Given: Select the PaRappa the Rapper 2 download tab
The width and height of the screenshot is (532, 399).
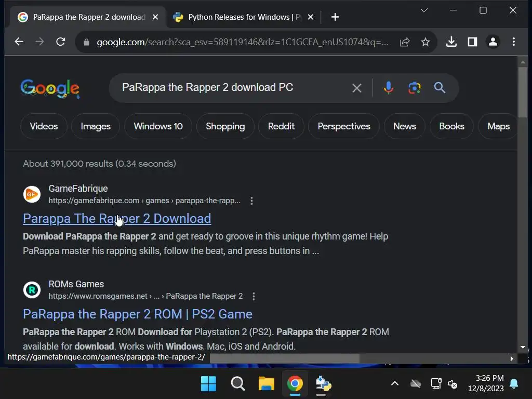Looking at the screenshot, I should pos(88,17).
